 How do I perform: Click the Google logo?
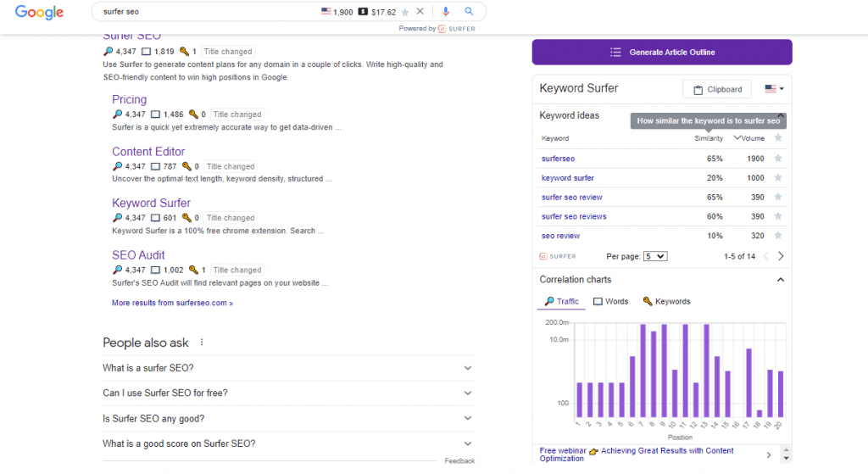coord(39,12)
